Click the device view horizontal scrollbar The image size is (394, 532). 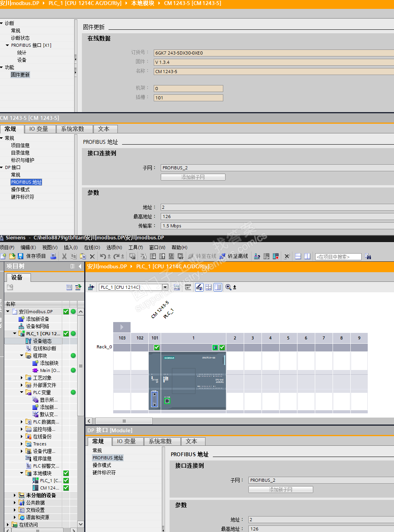(x=124, y=421)
